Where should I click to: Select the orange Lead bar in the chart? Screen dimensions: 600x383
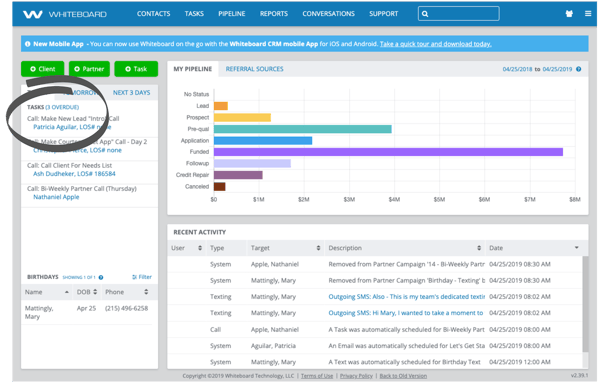220,106
